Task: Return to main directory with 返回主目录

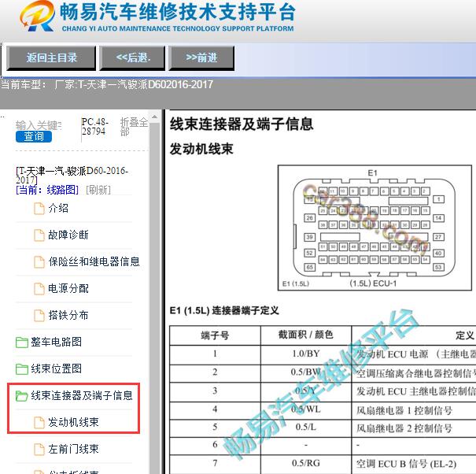Action: coord(51,57)
